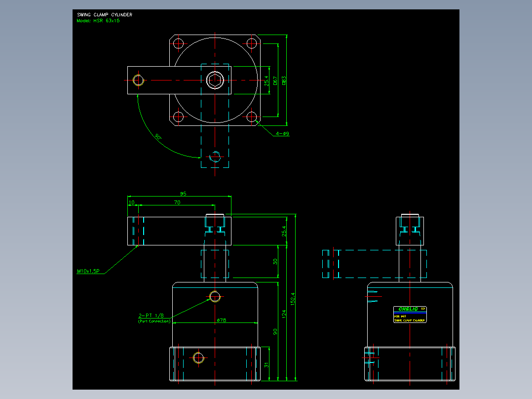
Task: Click the hex socket bolt in top view
Action: click(215, 80)
